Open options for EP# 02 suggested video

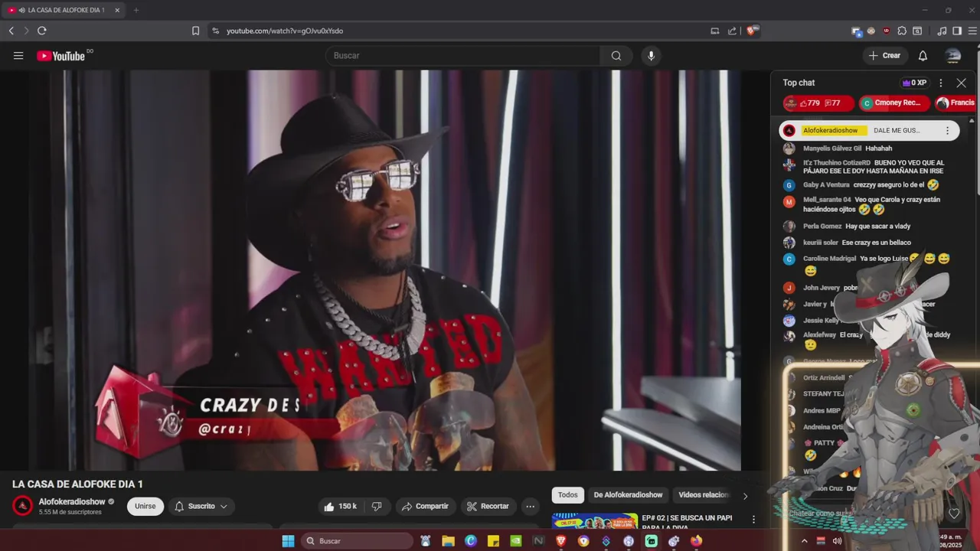tap(753, 520)
